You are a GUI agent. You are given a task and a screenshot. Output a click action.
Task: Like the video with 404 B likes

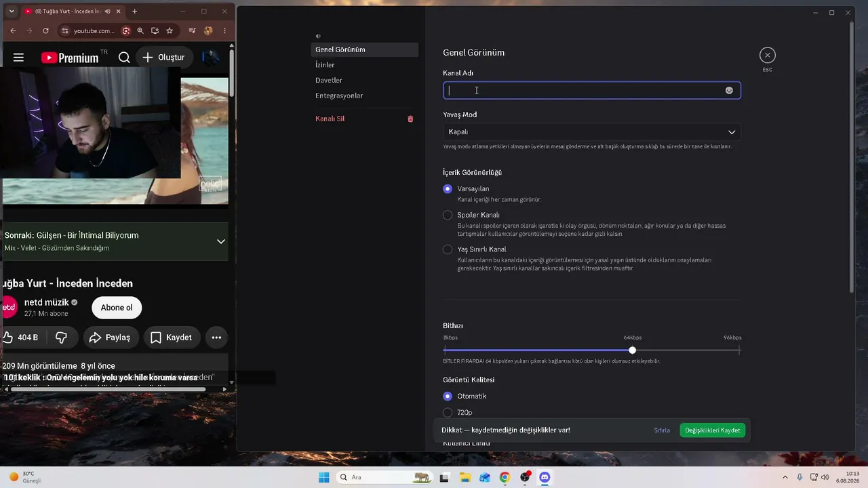tap(22, 338)
